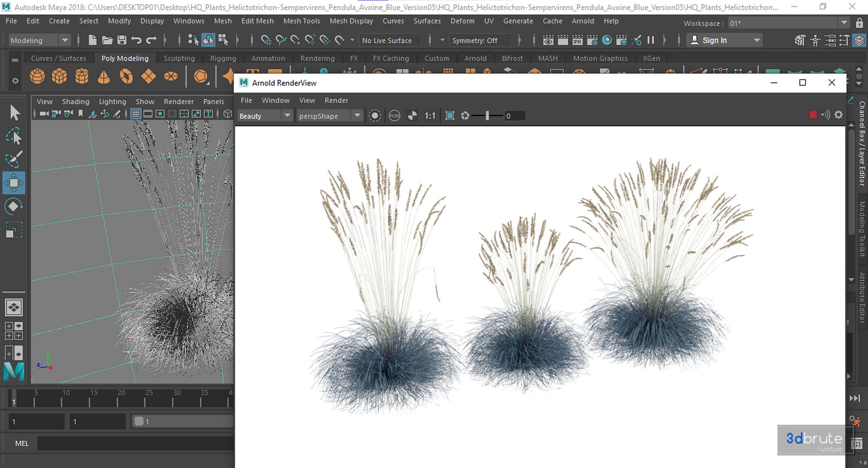
Task: Stop the Arnold render with red button
Action: [813, 115]
